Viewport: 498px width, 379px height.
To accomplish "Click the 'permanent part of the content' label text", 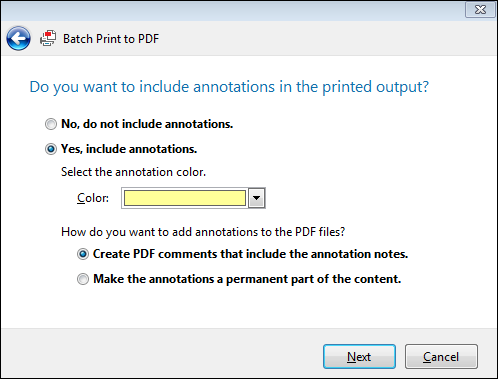I will (247, 279).
